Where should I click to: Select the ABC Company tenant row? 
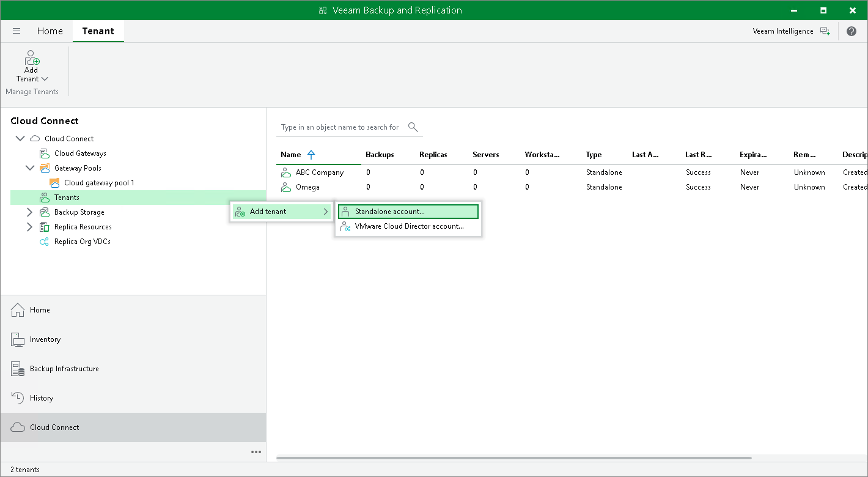(319, 172)
